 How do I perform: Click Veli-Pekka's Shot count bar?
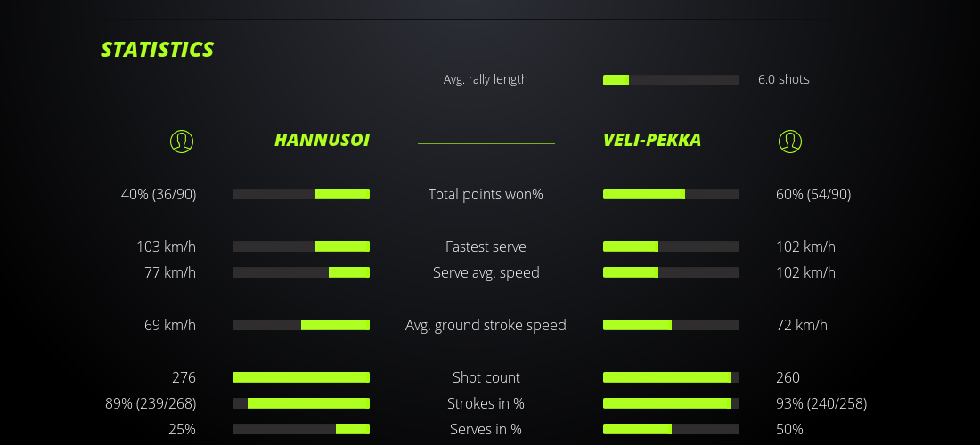click(x=671, y=377)
